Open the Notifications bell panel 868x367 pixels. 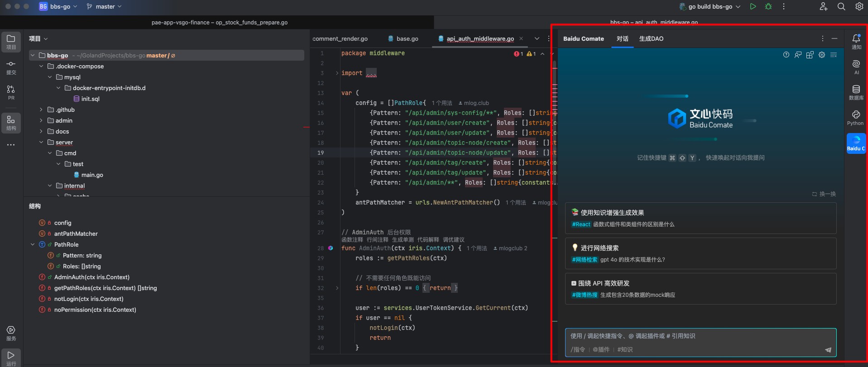tap(856, 42)
